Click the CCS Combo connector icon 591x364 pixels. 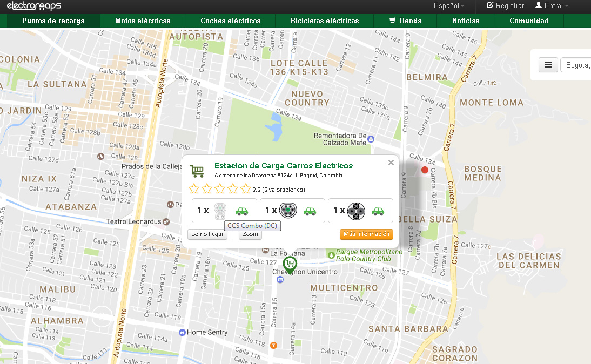coord(220,211)
